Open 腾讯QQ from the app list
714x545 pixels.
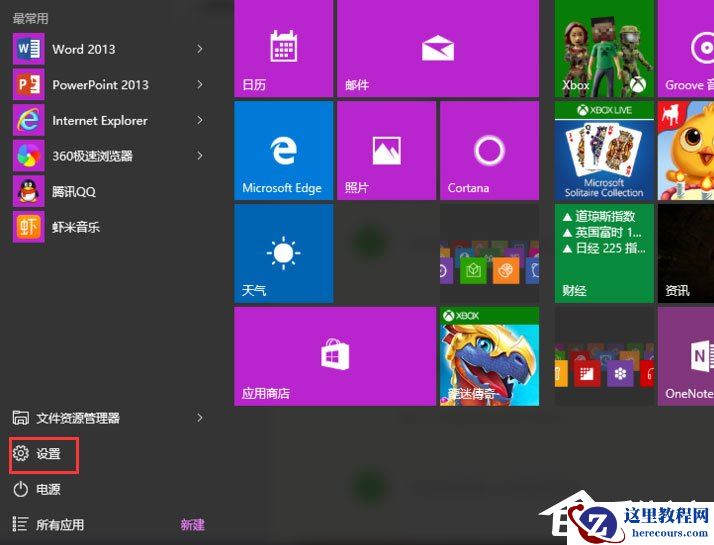point(108,191)
